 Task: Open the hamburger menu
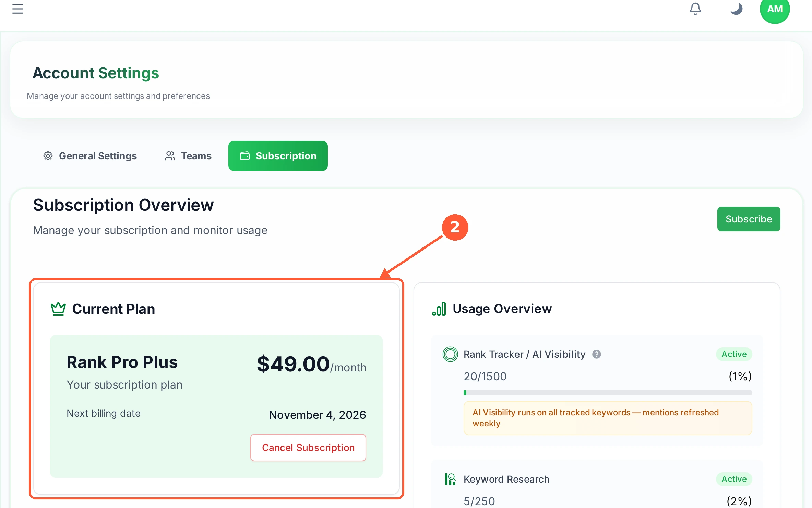tap(18, 9)
